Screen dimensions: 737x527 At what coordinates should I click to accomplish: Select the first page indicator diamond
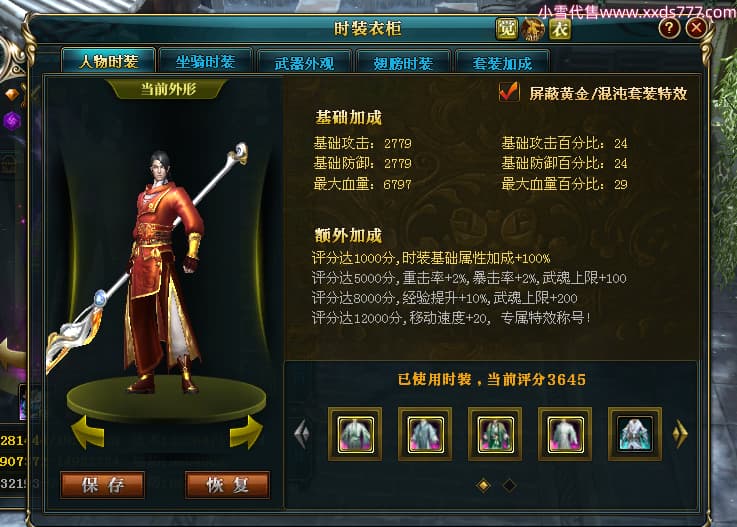(x=484, y=485)
